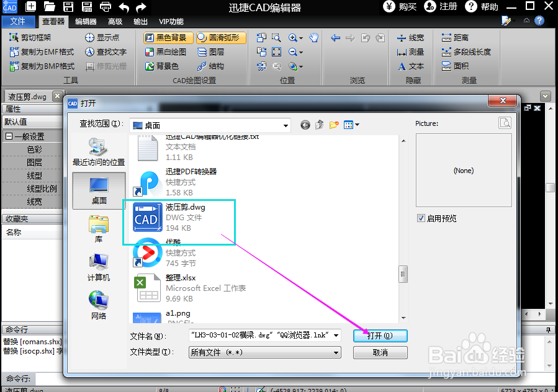Click the file list scrollbar thumb

[x=403, y=274]
